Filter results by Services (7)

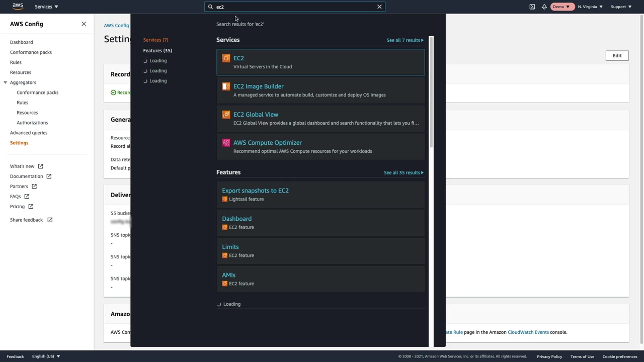click(x=155, y=40)
